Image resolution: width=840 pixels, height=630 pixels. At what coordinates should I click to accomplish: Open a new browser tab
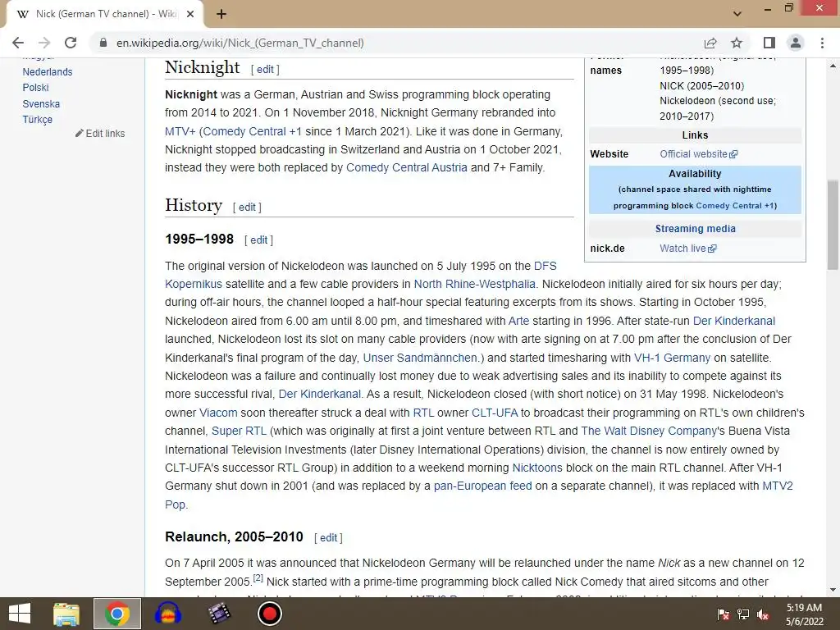221,14
